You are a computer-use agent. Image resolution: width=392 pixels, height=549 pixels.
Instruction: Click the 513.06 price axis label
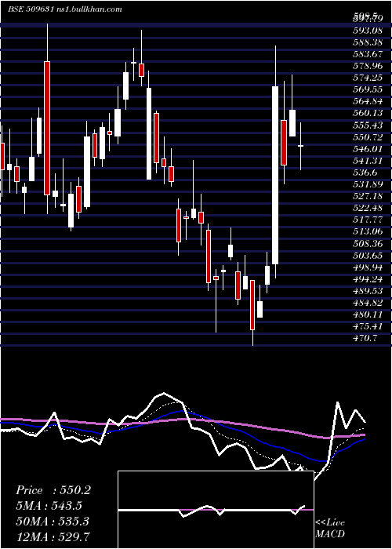(x=368, y=232)
